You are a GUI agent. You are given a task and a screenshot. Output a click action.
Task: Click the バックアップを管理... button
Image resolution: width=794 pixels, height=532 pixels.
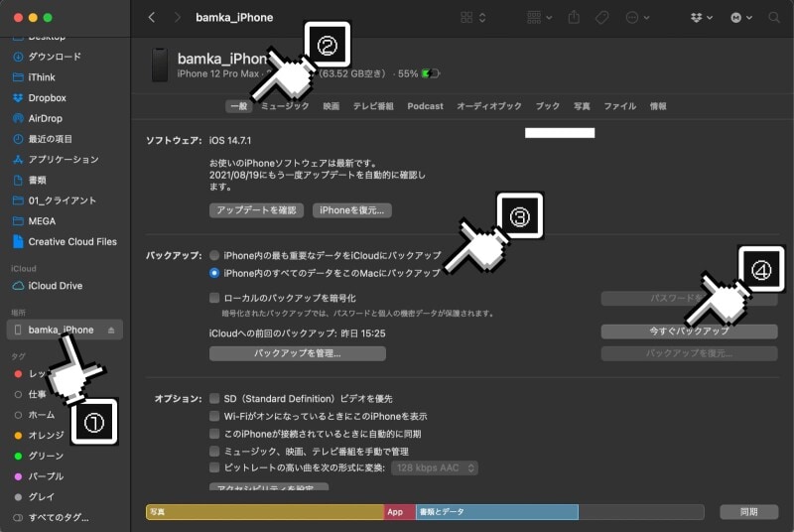coord(298,353)
